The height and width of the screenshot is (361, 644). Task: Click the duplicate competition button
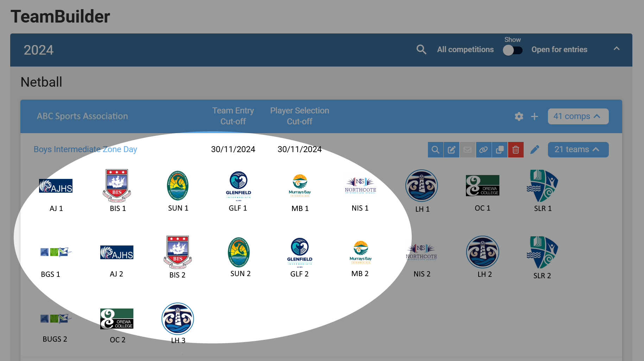[500, 150]
